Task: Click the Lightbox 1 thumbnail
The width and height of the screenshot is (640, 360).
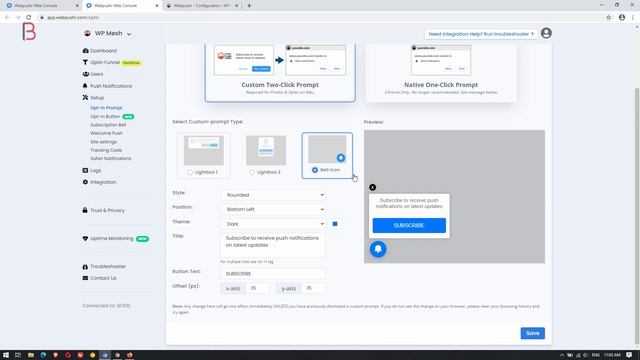Action: coord(204,150)
